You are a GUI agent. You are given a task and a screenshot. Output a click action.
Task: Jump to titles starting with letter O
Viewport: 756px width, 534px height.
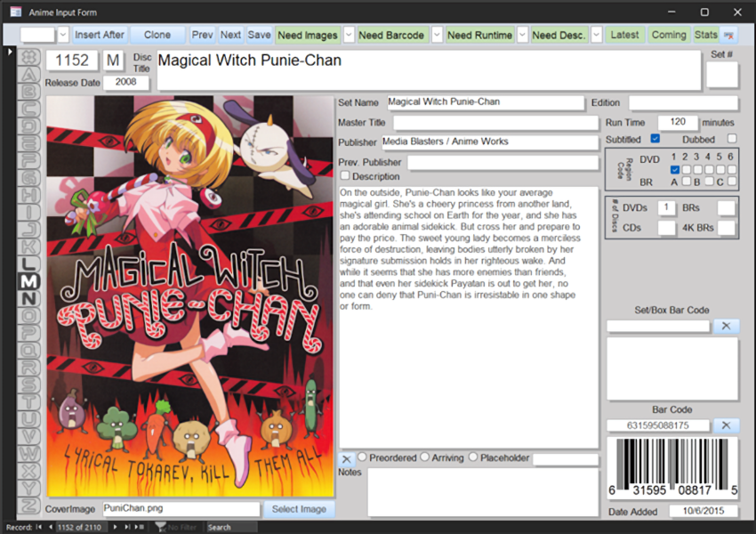[29, 315]
